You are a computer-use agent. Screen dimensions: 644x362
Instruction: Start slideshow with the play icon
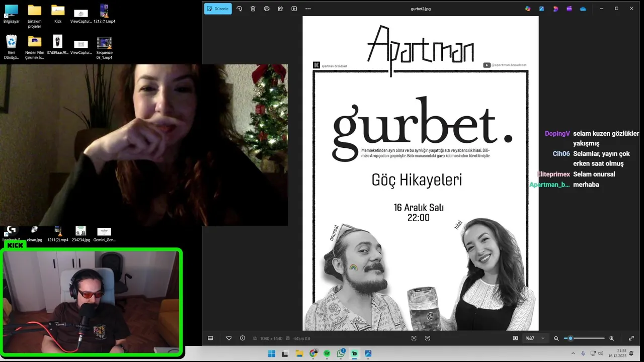click(x=294, y=9)
